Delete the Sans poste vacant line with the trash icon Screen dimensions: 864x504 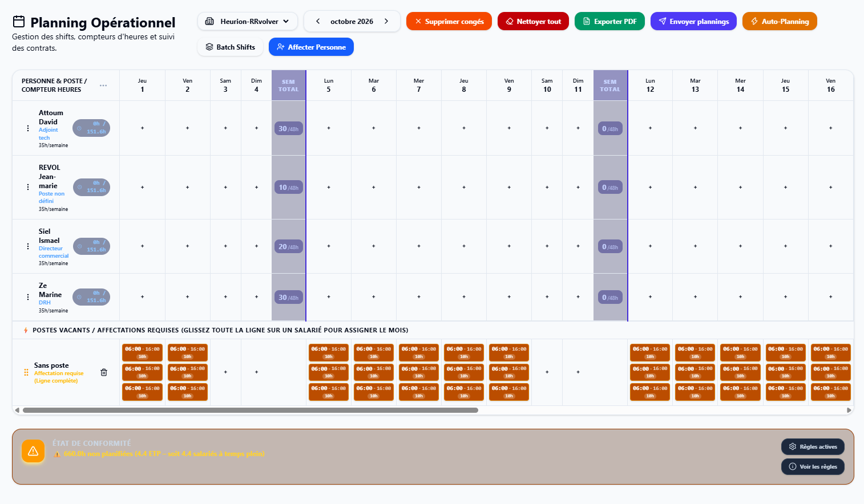(104, 372)
